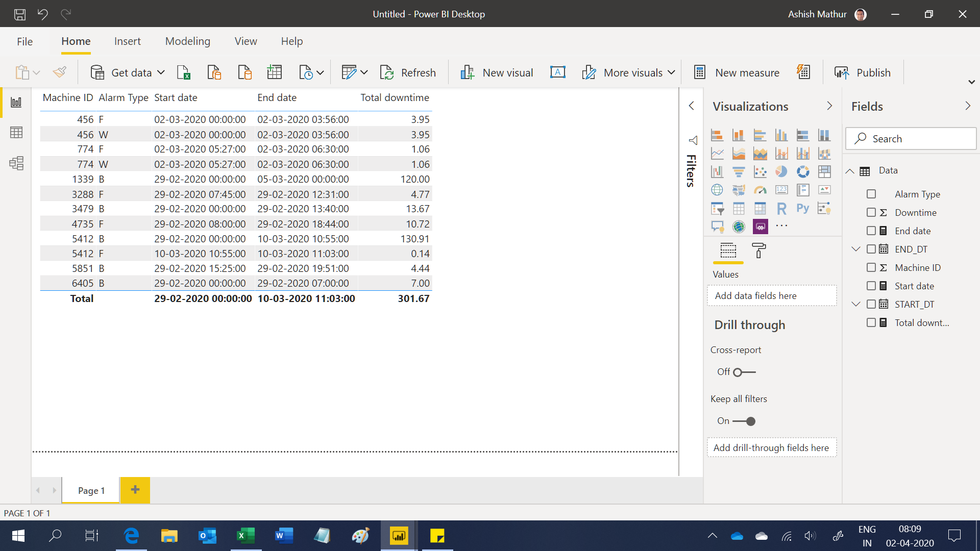Select the ArcGIS map visualization
The image size is (980, 551).
(739, 227)
